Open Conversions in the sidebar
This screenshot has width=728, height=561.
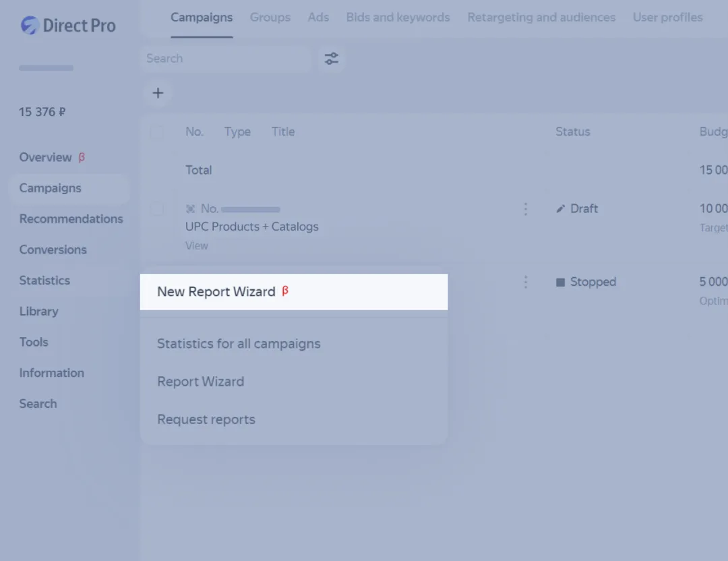[53, 250]
